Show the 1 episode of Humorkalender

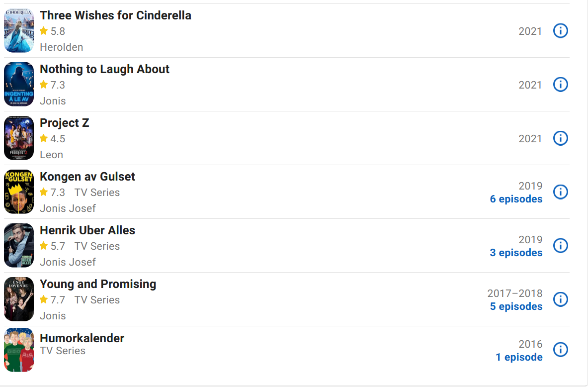(519, 357)
